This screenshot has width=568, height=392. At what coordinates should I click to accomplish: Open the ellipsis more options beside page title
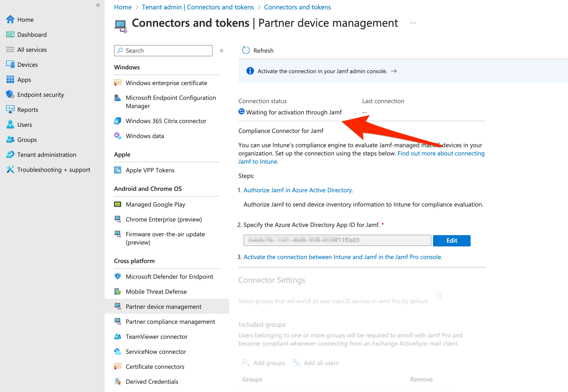[x=413, y=23]
